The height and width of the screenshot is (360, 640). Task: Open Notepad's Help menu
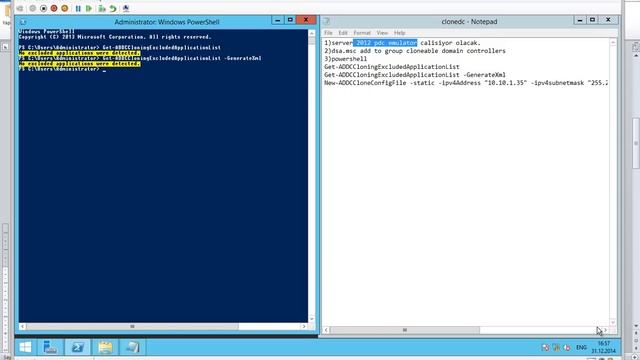tap(400, 33)
